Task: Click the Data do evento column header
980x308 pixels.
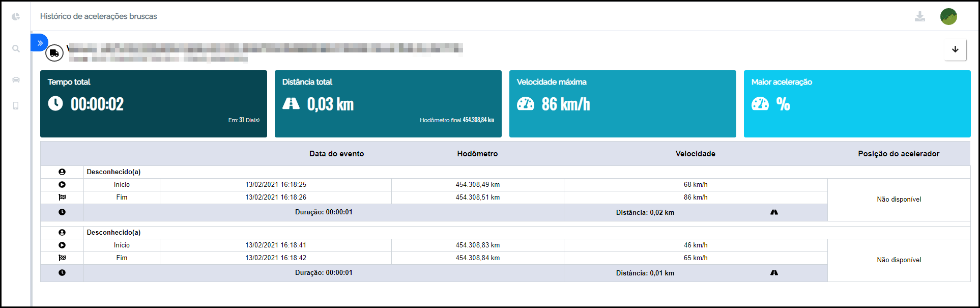Action: (x=336, y=154)
